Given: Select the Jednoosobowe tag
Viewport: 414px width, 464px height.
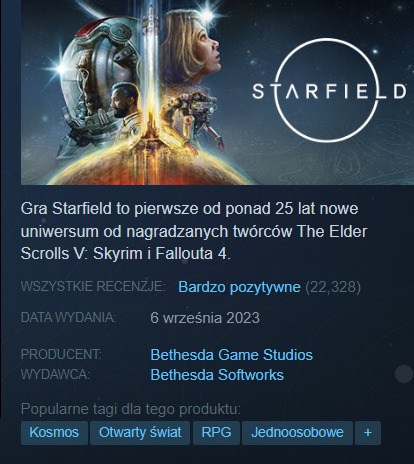Looking at the screenshot, I should click(x=297, y=433).
